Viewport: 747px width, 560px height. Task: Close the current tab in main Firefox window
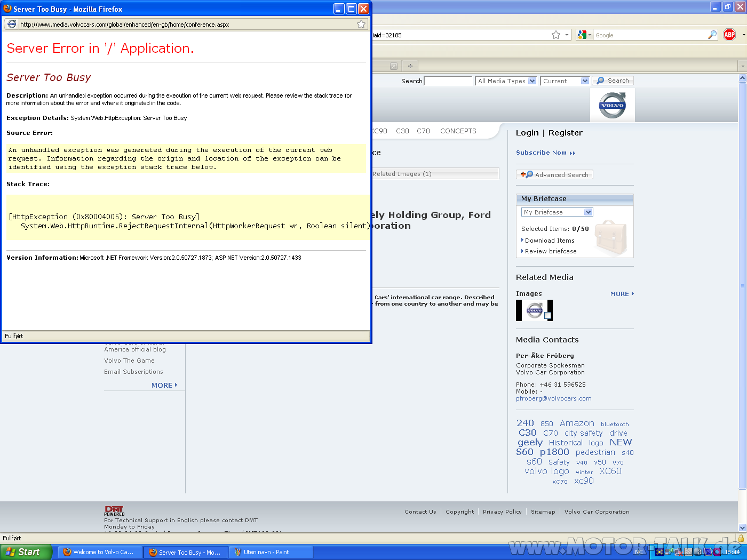[394, 66]
